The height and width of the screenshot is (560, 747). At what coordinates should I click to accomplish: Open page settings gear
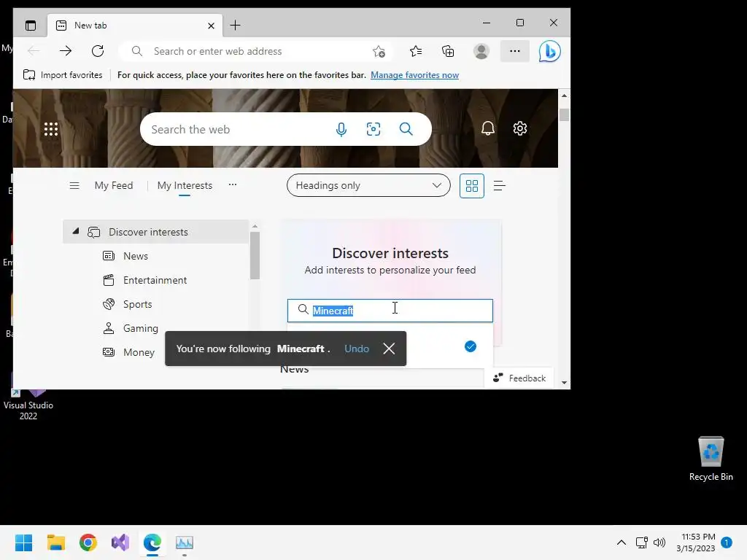tap(519, 128)
